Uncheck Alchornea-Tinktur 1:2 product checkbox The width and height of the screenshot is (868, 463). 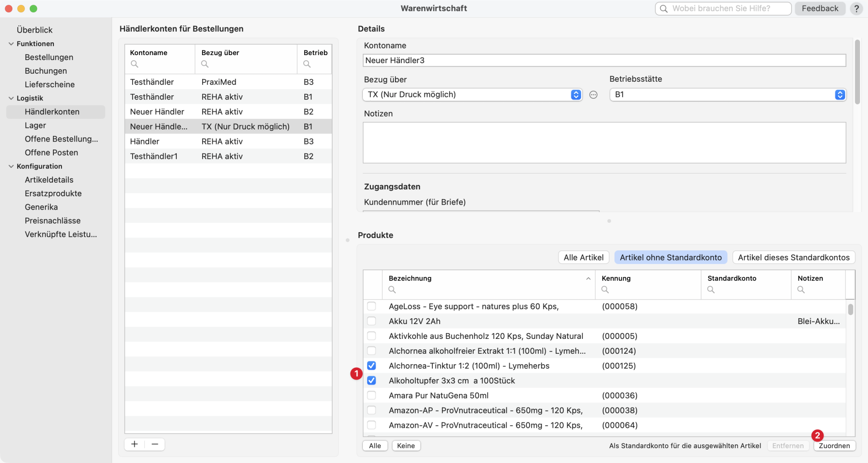pos(371,366)
